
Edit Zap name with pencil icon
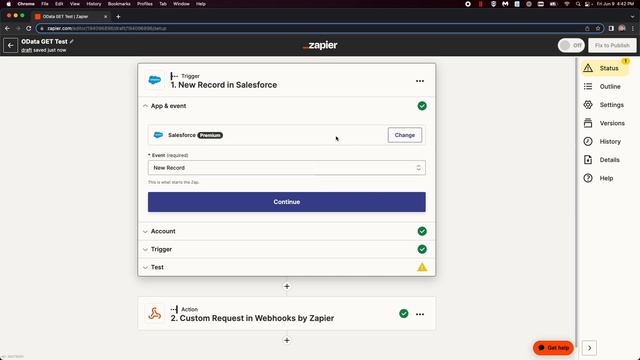tap(72, 41)
